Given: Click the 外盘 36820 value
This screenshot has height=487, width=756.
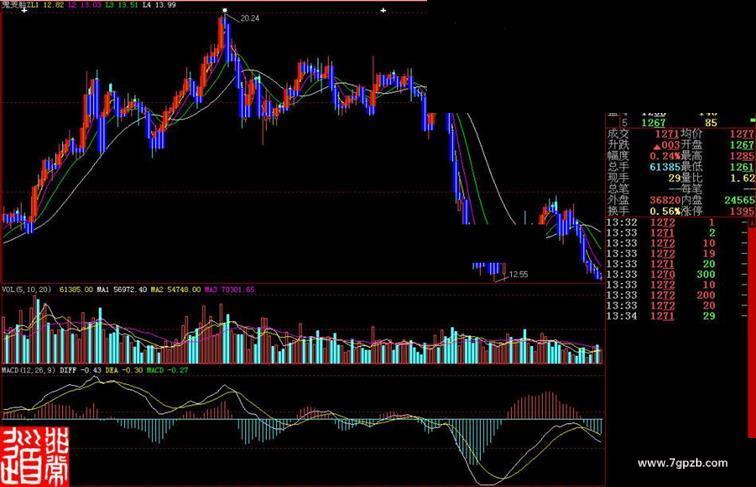Looking at the screenshot, I should (665, 200).
